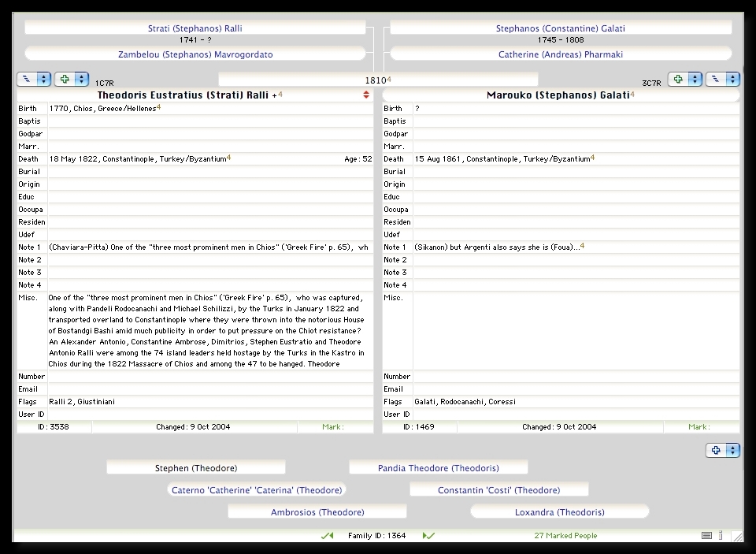Click the blue plus add-child icon
Screen dimensions: 756x554
coord(716,451)
